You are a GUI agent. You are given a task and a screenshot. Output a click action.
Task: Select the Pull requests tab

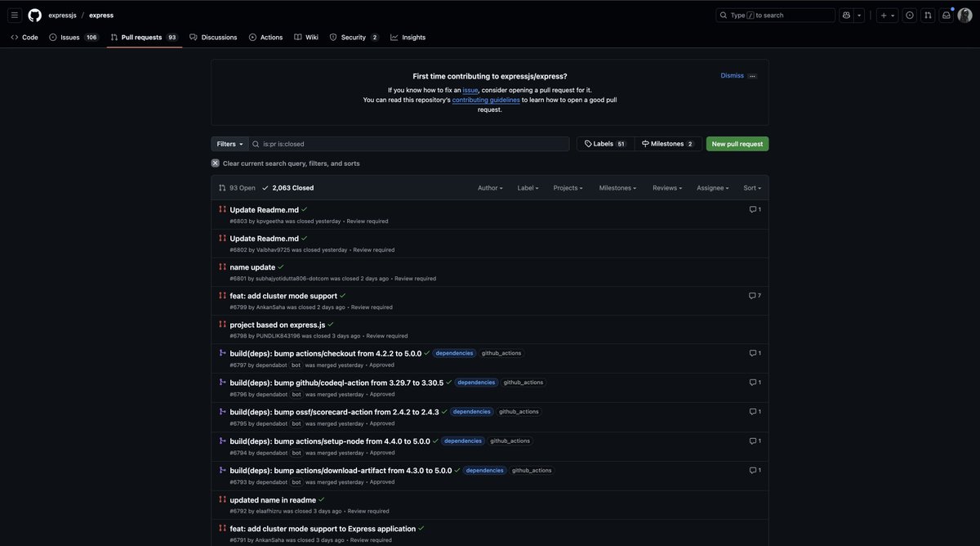(145, 38)
